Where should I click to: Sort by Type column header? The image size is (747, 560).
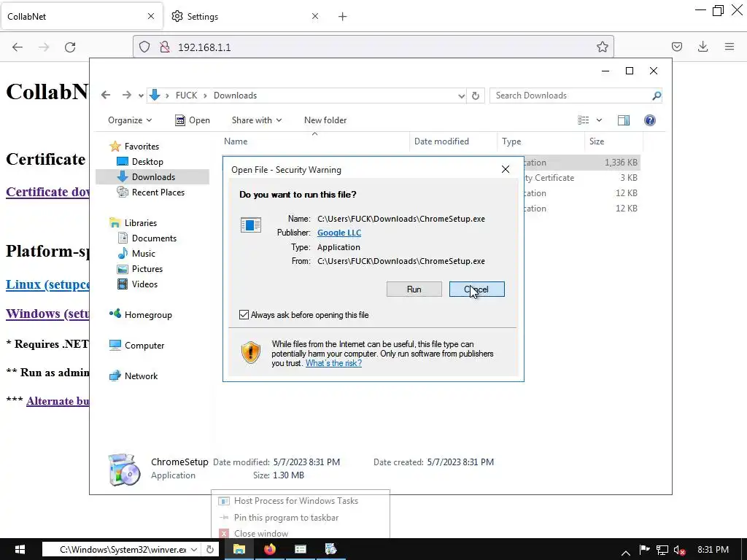541,141
